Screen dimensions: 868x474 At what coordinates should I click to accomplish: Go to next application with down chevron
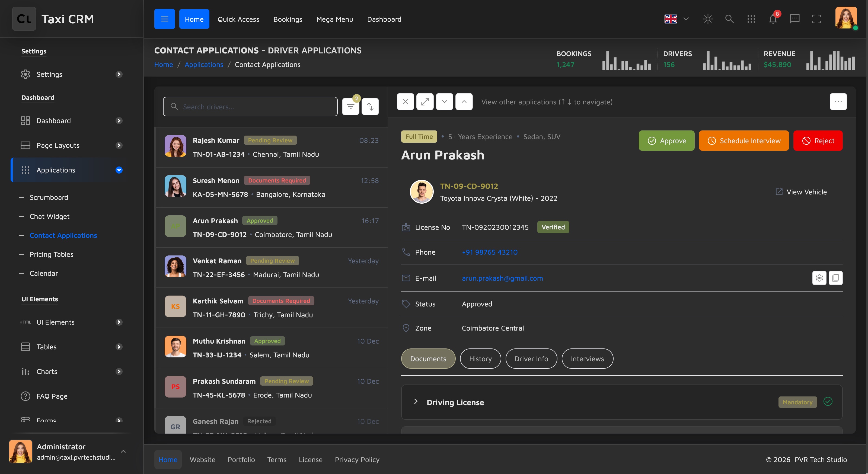coord(445,102)
